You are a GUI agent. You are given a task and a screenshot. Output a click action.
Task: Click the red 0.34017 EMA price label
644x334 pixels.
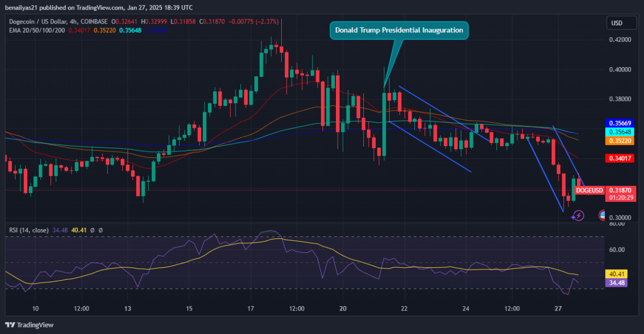point(620,158)
